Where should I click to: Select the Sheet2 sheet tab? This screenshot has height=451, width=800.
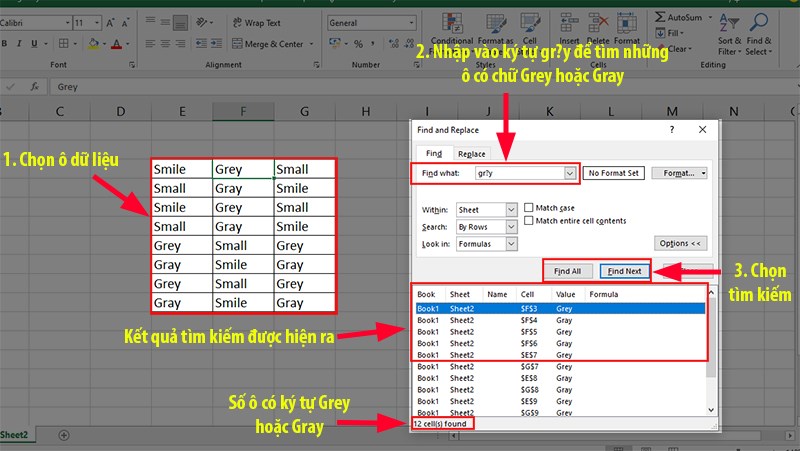[14, 435]
